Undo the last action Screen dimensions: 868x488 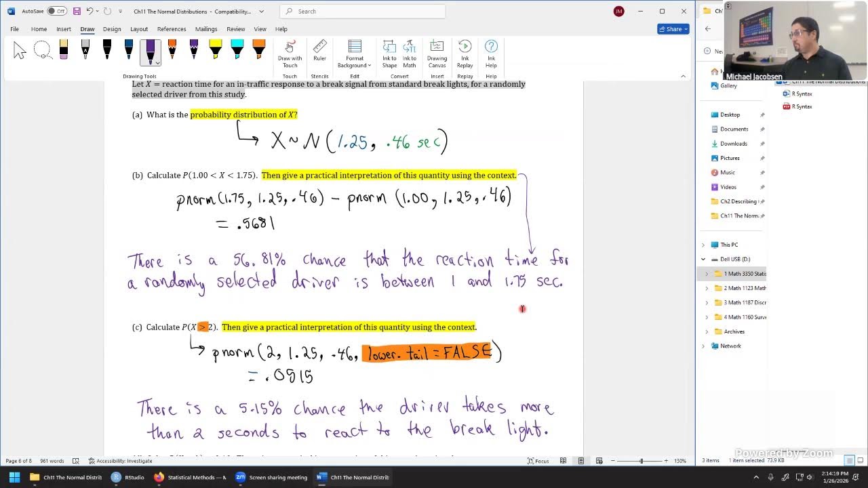[x=90, y=11]
